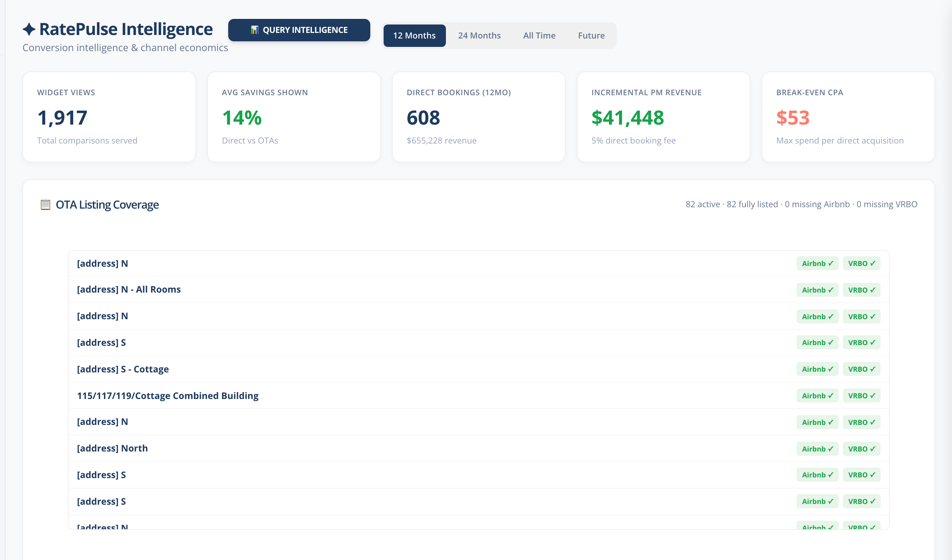Click the $655,228 revenue subtext
This screenshot has width=952, height=560.
coord(441,141)
